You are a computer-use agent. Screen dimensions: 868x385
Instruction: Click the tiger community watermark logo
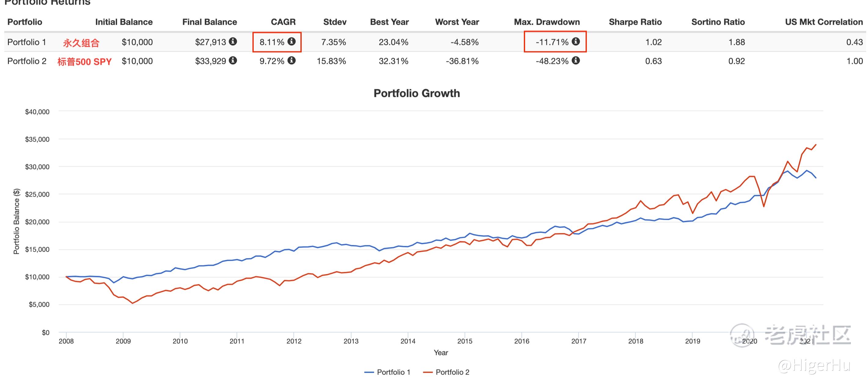[742, 335]
